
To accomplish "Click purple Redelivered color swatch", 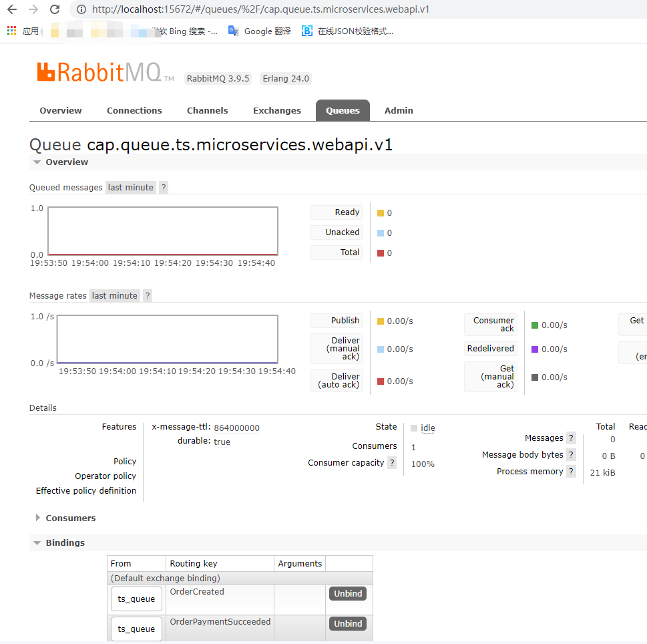I will pos(535,349).
